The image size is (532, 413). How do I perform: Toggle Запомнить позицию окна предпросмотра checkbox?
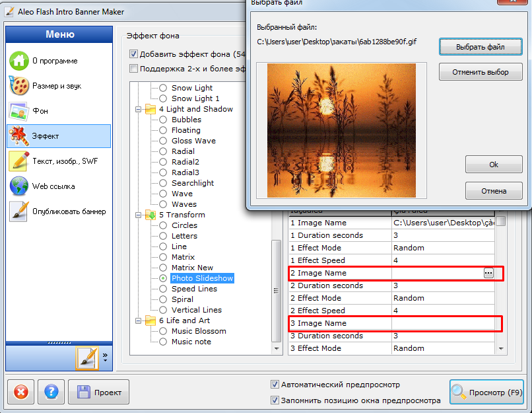point(275,400)
